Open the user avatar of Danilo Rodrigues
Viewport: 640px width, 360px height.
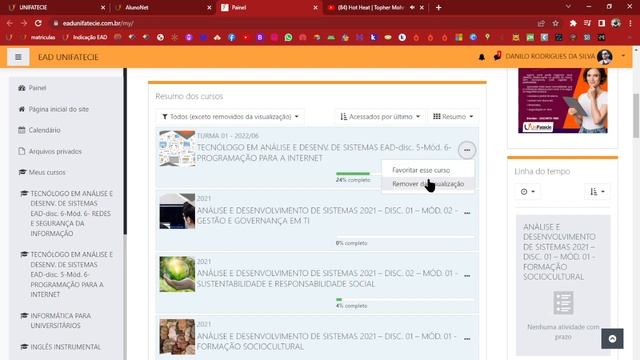[x=604, y=56]
